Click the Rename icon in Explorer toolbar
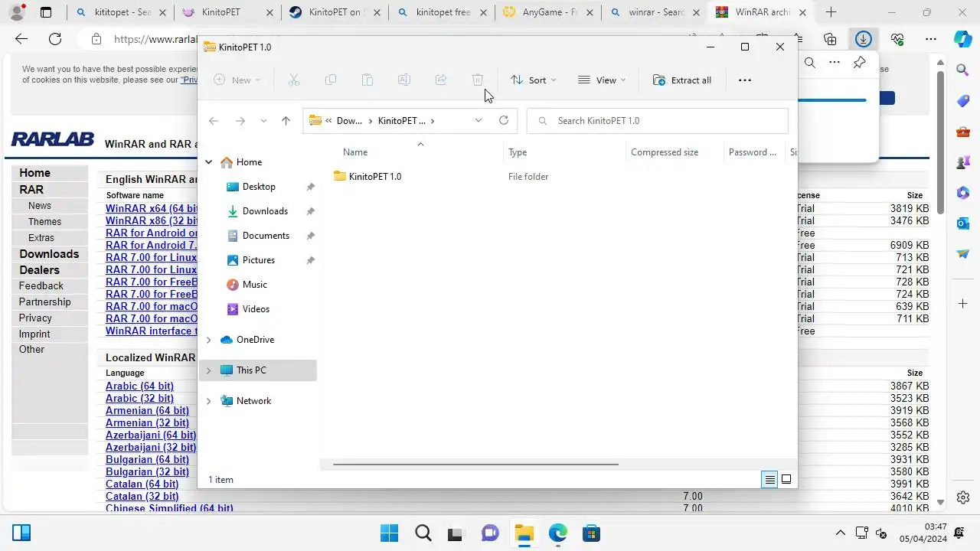 click(x=404, y=80)
